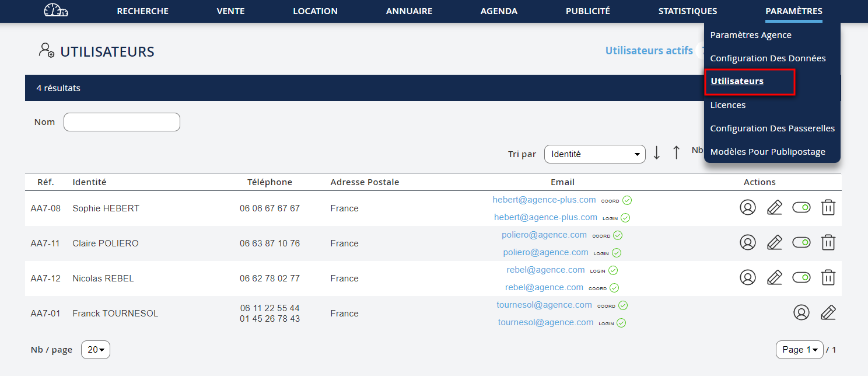Open the Page 1 pagination dropdown

coord(799,350)
